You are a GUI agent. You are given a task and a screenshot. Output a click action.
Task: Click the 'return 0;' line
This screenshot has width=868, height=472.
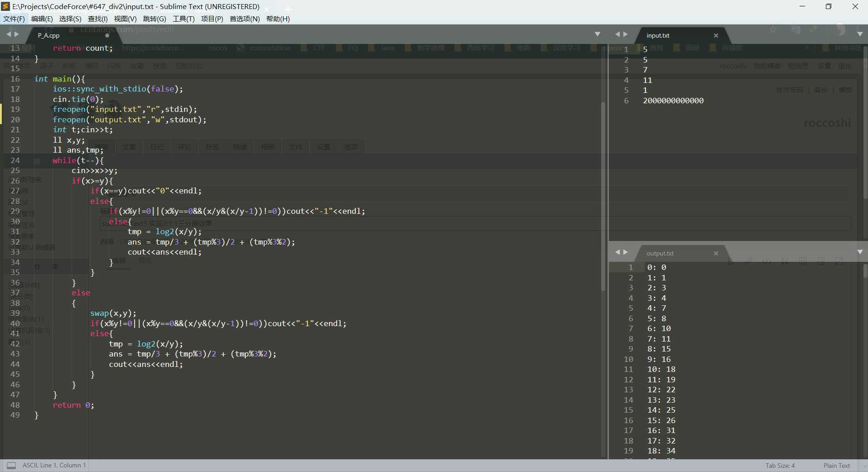(73, 405)
